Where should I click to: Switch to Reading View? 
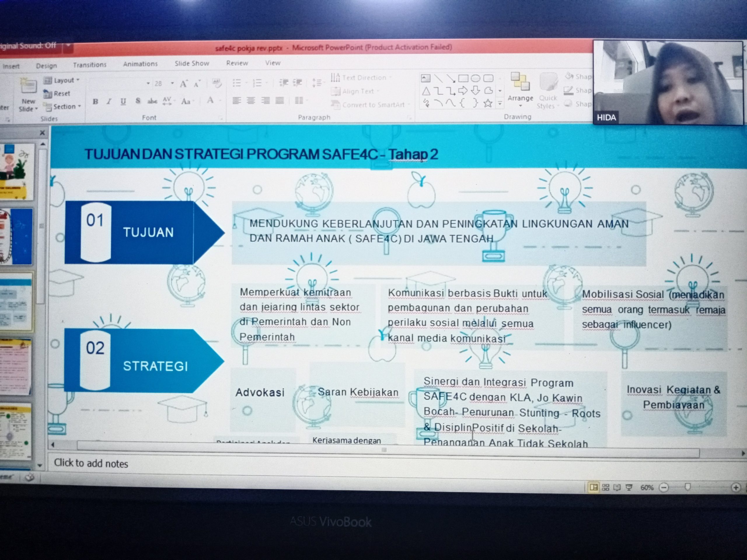(x=617, y=487)
